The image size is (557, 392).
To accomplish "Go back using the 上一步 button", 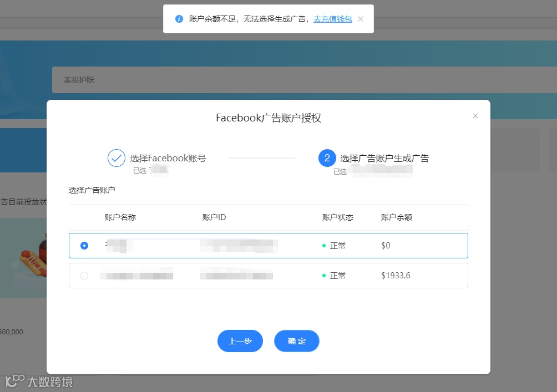I will (x=240, y=341).
